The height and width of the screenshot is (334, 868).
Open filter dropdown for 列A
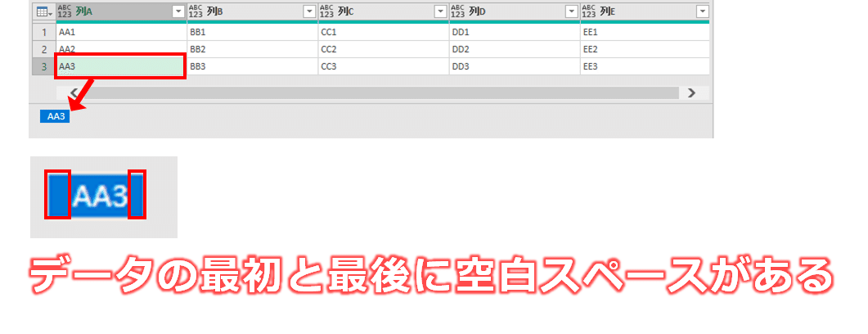pyautogui.click(x=178, y=11)
